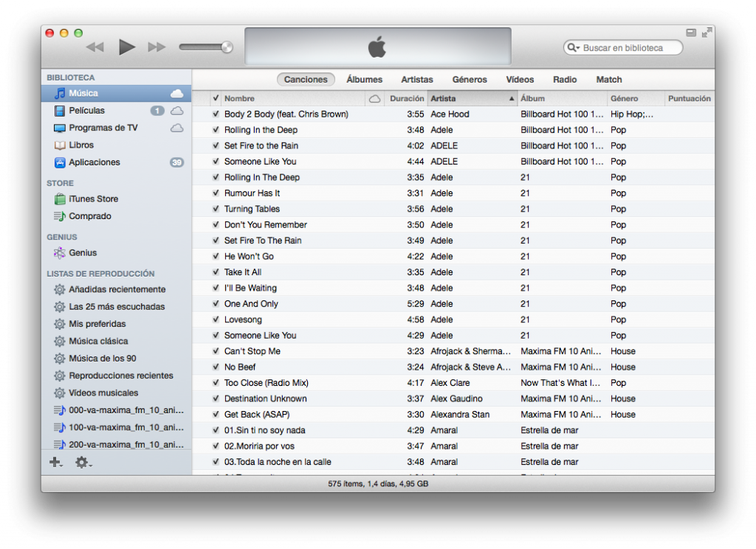Open Vídeos musicales playlist
This screenshot has width=756, height=549.
pos(116,393)
